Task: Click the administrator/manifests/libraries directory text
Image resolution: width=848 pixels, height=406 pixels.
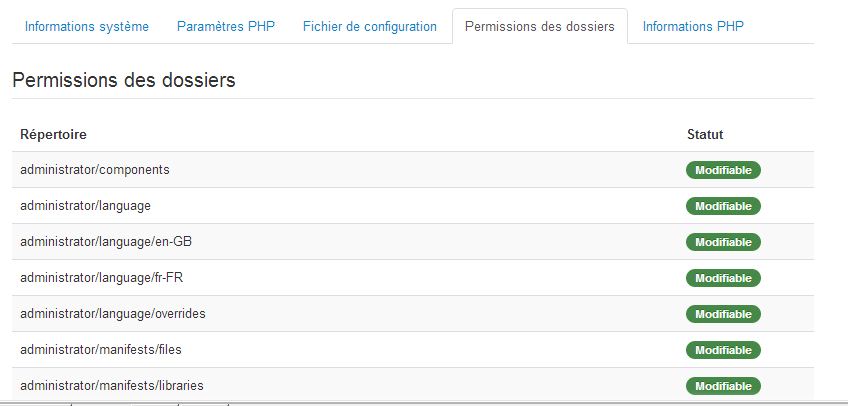Action: tap(112, 386)
